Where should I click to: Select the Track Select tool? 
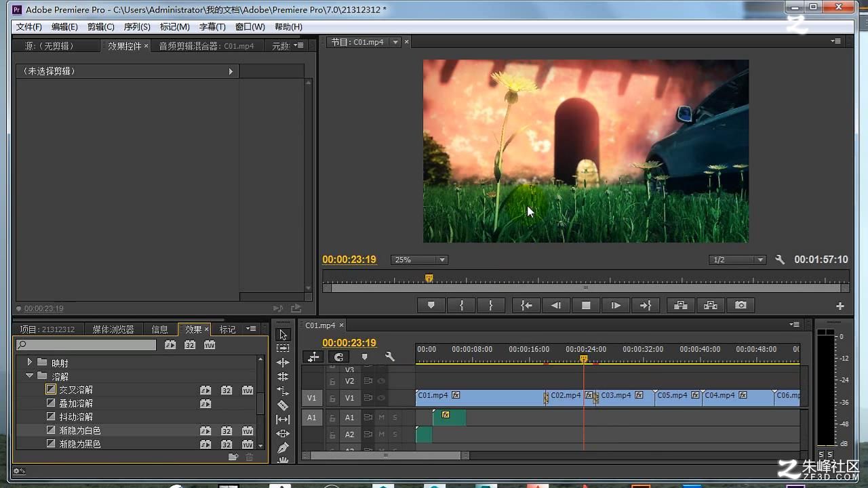click(x=283, y=348)
